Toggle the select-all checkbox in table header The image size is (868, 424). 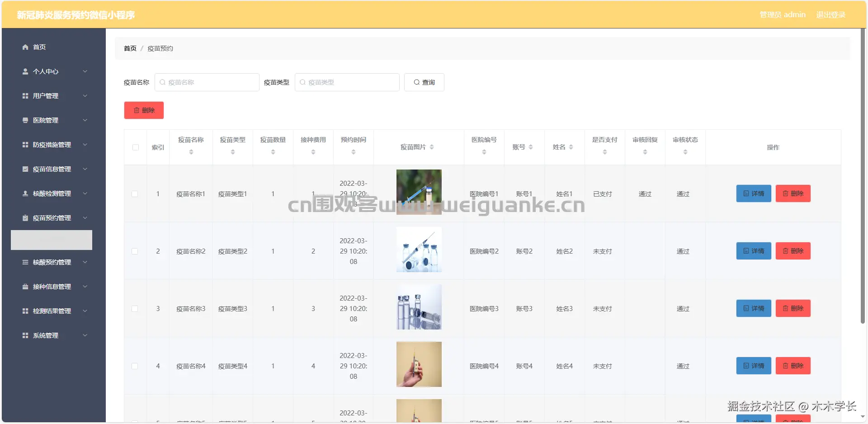click(x=136, y=147)
